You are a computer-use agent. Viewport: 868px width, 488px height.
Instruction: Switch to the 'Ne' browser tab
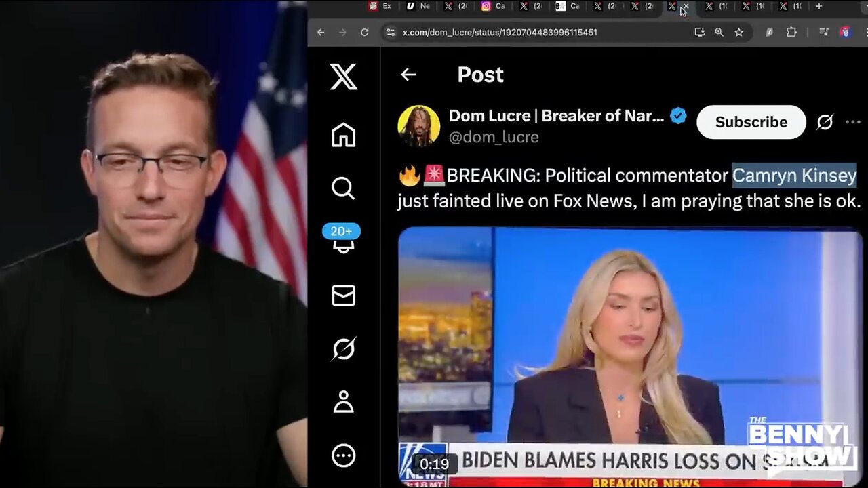point(418,6)
